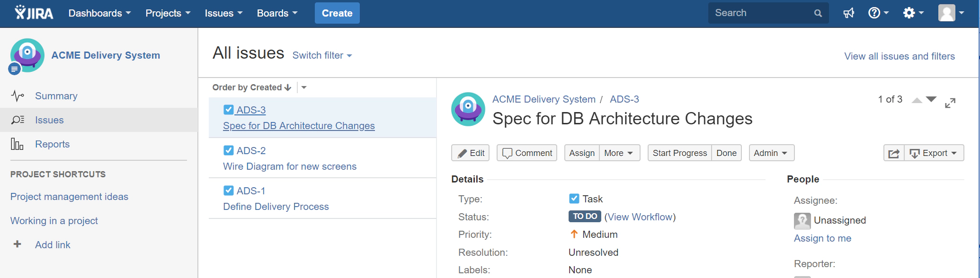Click the JIRA logo in header
The height and width of the screenshot is (278, 980).
coord(34,13)
